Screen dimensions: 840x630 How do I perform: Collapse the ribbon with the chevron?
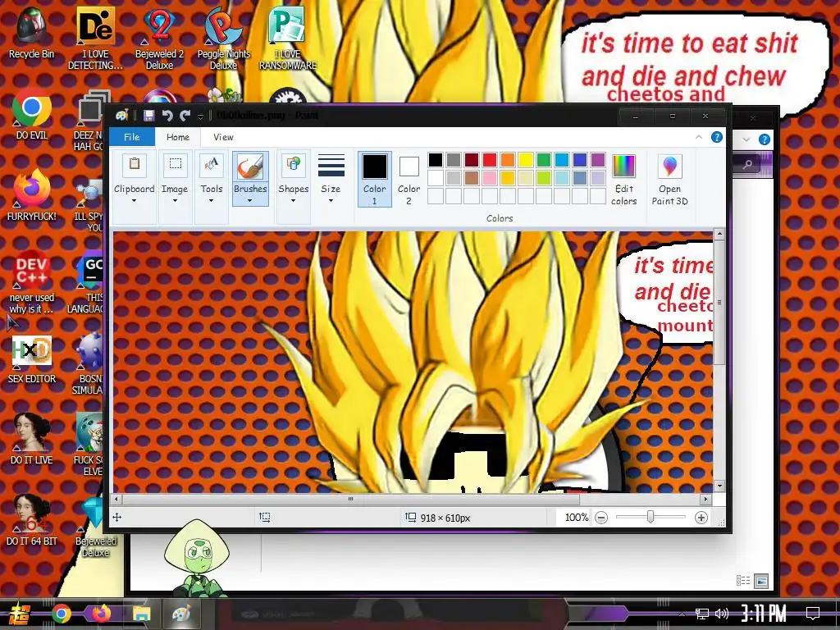click(699, 138)
